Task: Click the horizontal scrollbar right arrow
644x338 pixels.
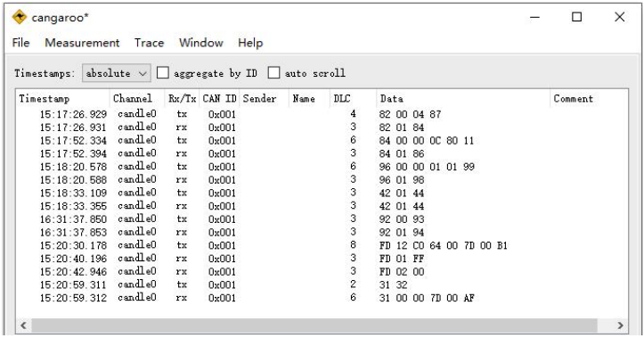Action: coord(620,326)
